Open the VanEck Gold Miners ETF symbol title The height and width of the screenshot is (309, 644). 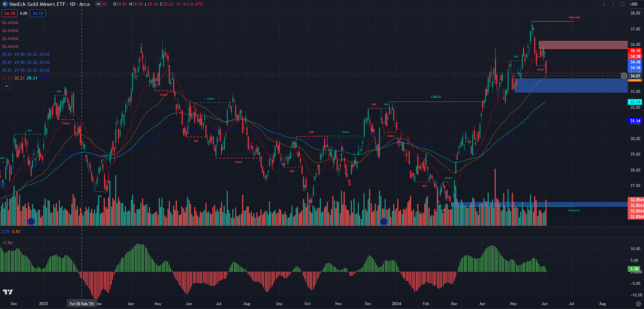(x=49, y=4)
